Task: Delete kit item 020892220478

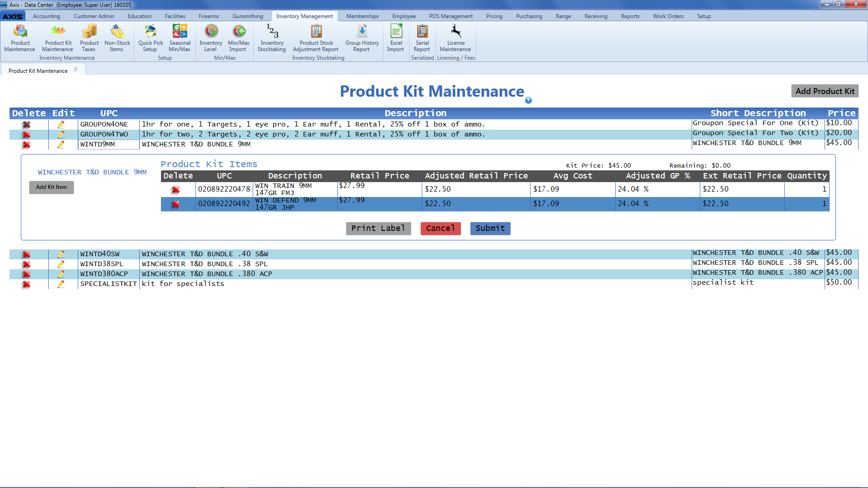Action: point(176,190)
